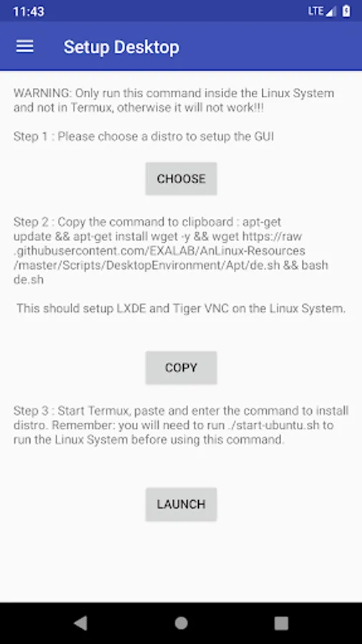This screenshot has width=362, height=644.
Task: Tap the Setup Desktop title
Action: 122,47
